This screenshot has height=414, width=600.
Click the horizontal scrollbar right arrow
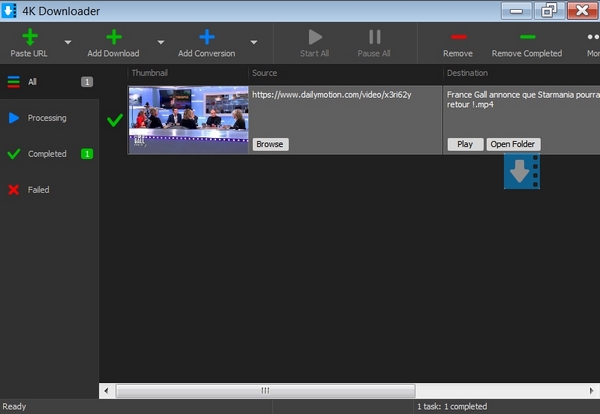(592, 391)
